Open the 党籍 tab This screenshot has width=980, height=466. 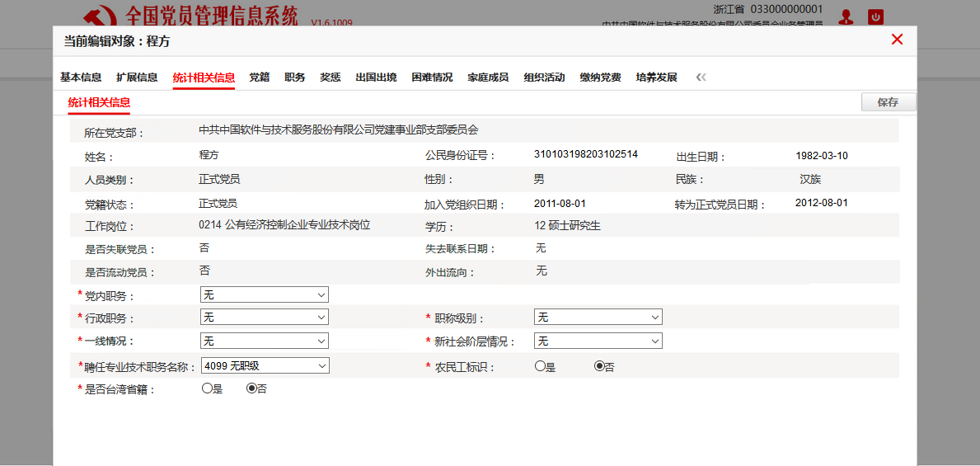[x=260, y=78]
